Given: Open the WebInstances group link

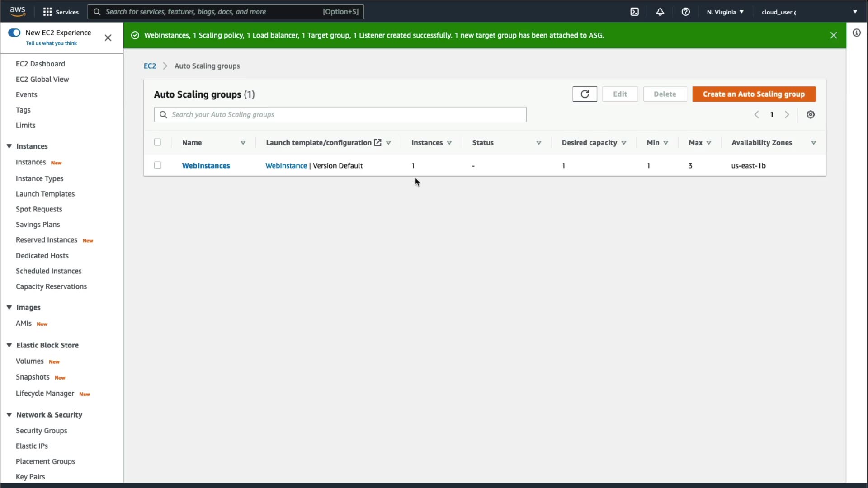Looking at the screenshot, I should coord(206,166).
